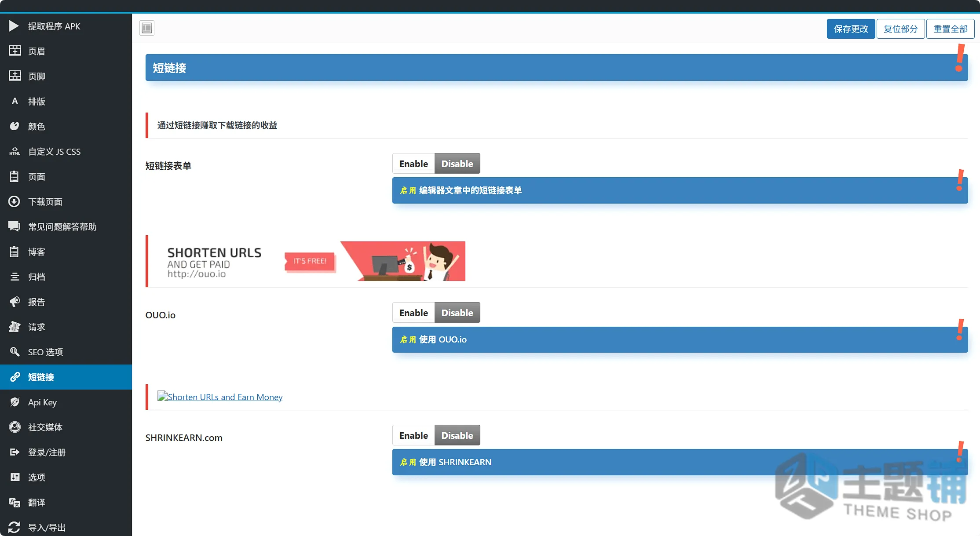The width and height of the screenshot is (980, 536).
Task: Click the 启用 编辑器文章中的短链接表单 info bar
Action: 680,190
